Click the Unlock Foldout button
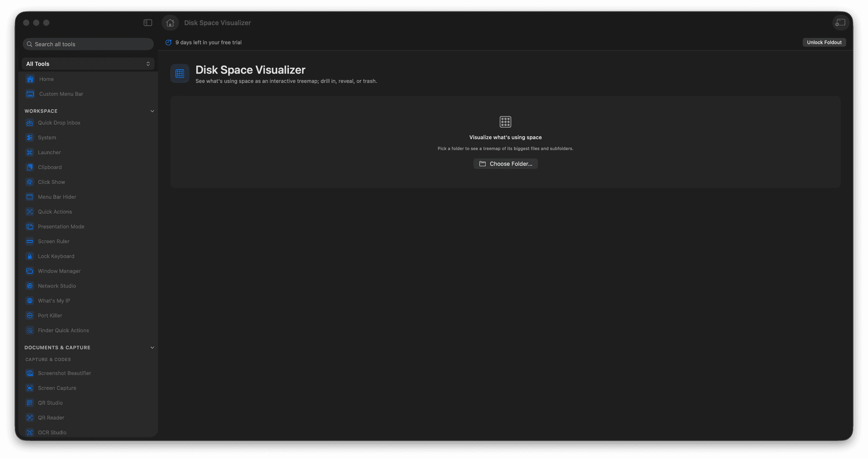This screenshot has width=868, height=459. [x=824, y=42]
